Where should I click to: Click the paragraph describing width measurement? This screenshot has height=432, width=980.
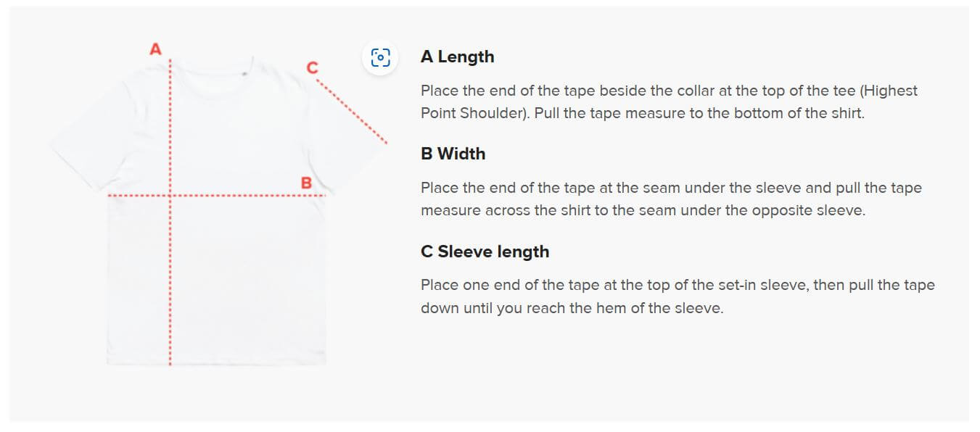pos(671,199)
